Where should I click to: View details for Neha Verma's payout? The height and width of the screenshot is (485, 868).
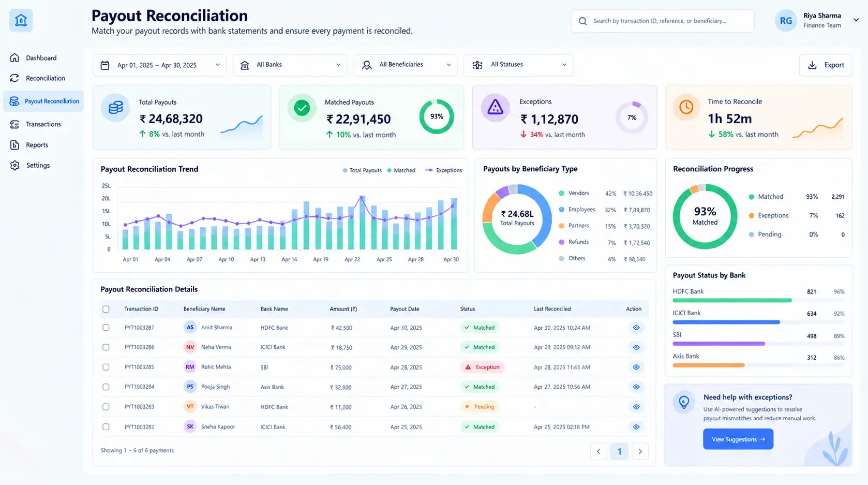coord(636,347)
